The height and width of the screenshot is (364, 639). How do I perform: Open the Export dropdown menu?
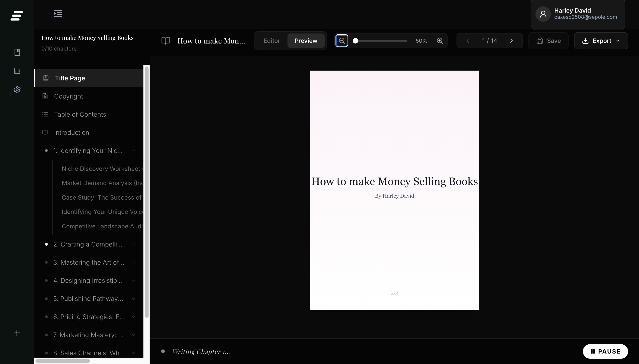(601, 41)
